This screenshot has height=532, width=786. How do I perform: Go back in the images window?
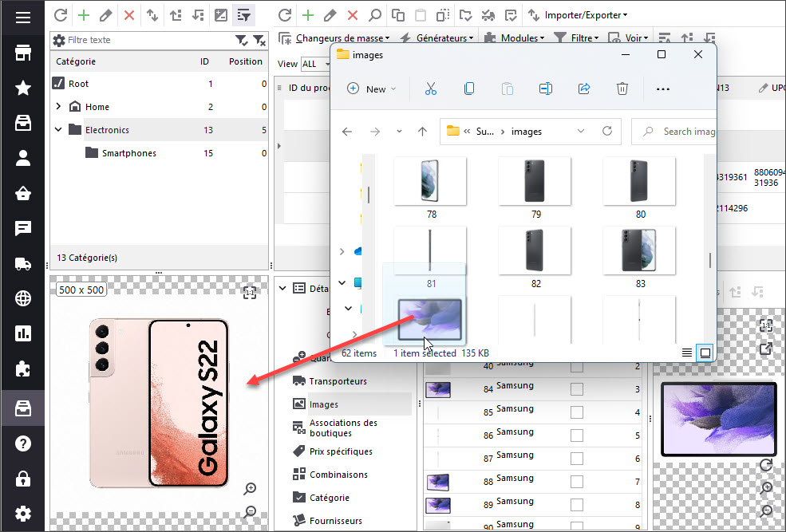point(347,132)
